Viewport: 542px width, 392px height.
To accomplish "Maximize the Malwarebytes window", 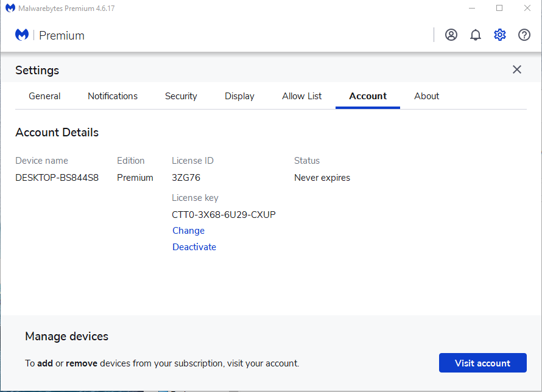I will click(x=499, y=8).
